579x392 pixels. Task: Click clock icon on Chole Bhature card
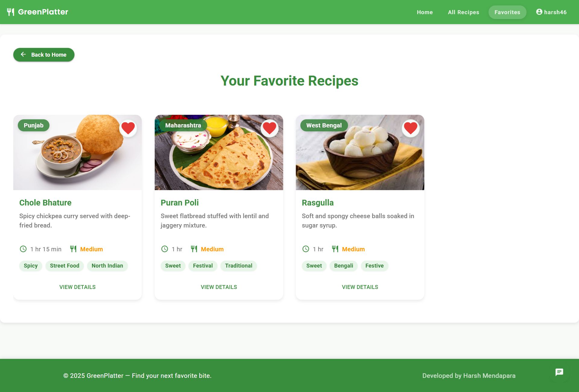click(x=23, y=249)
